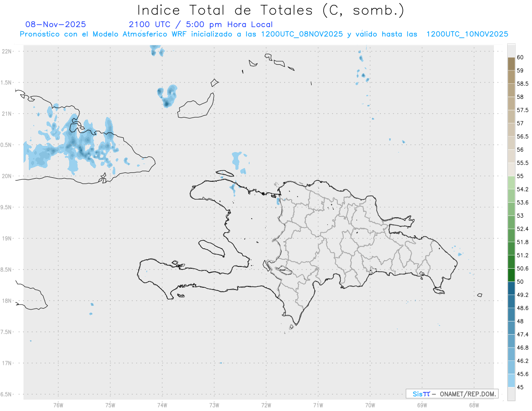The height and width of the screenshot is (411, 532).
Task: Click the longitude label '72W'
Action: [266, 405]
